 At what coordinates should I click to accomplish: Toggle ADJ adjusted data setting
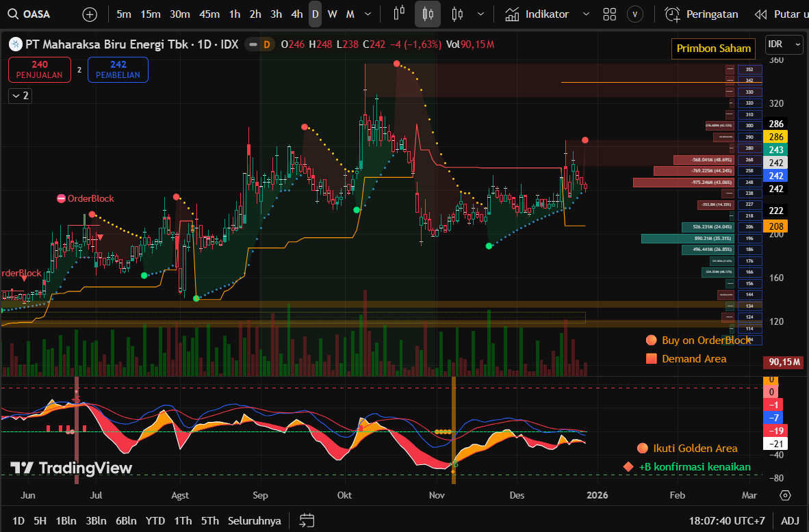790,520
